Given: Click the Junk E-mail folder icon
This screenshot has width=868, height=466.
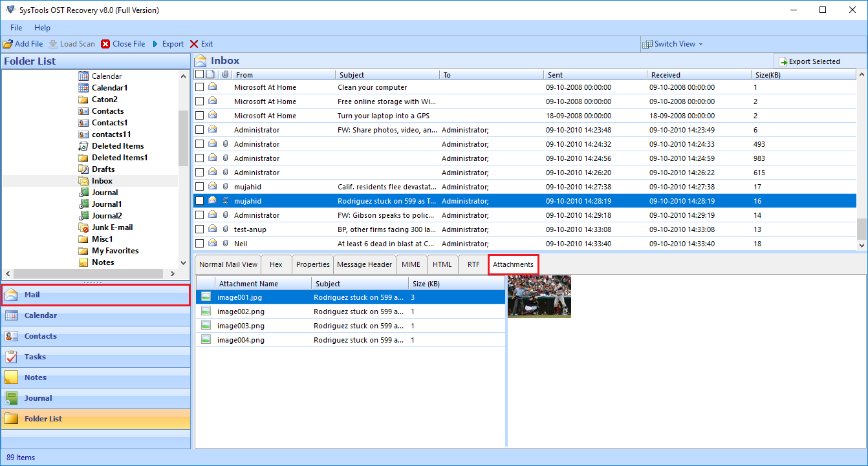Looking at the screenshot, I should pyautogui.click(x=83, y=228).
